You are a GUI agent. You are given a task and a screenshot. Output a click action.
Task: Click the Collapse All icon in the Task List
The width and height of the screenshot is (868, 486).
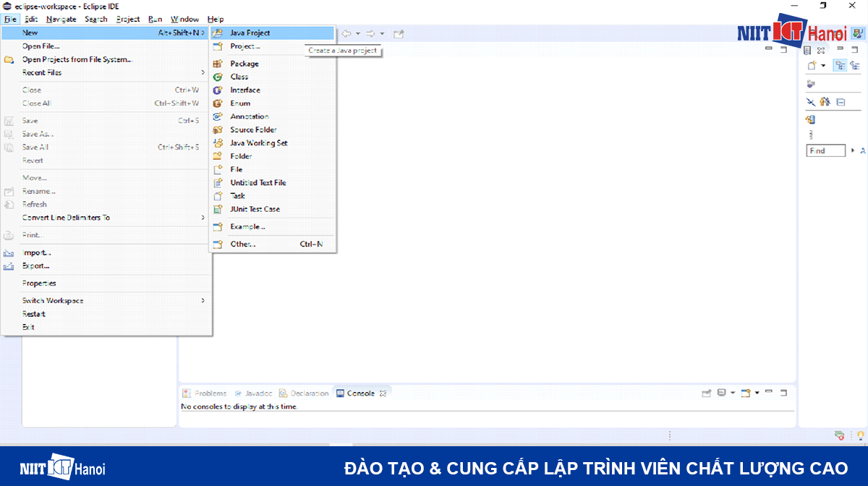pos(839,102)
